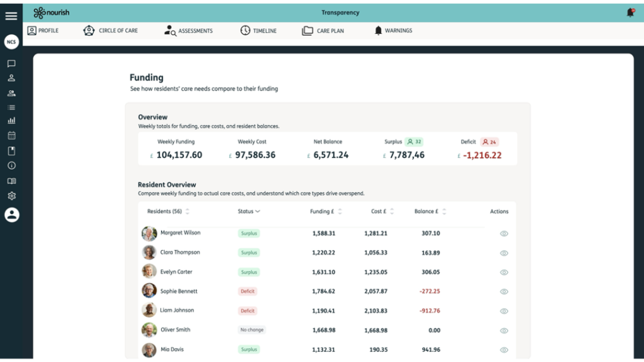Click the eye icon for Sophie Bennett
The image size is (644, 362).
(504, 292)
